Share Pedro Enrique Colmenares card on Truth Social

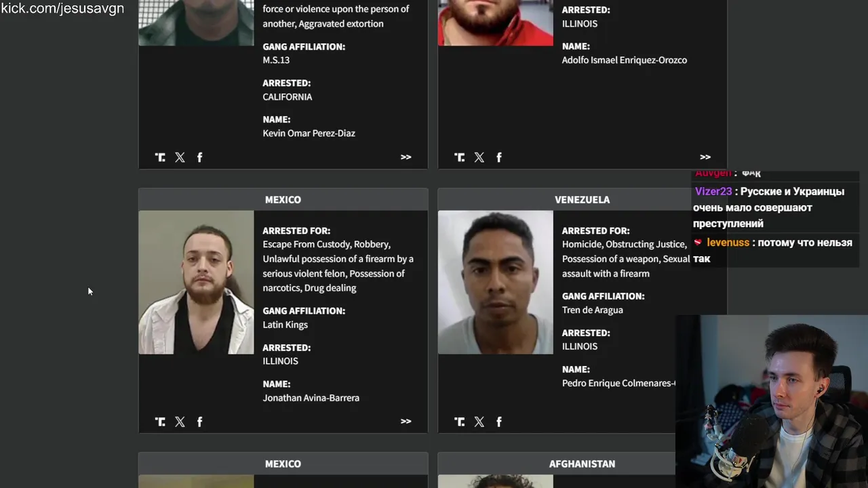pos(460,422)
